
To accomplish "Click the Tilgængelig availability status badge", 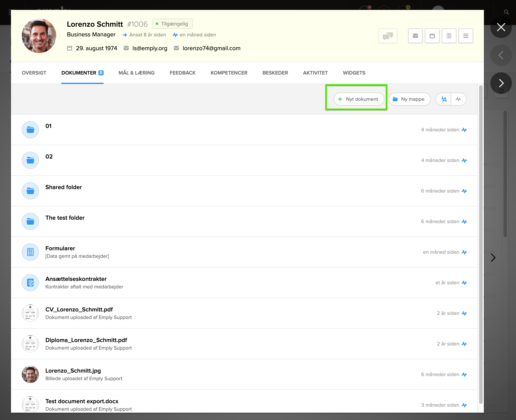I will click(172, 24).
